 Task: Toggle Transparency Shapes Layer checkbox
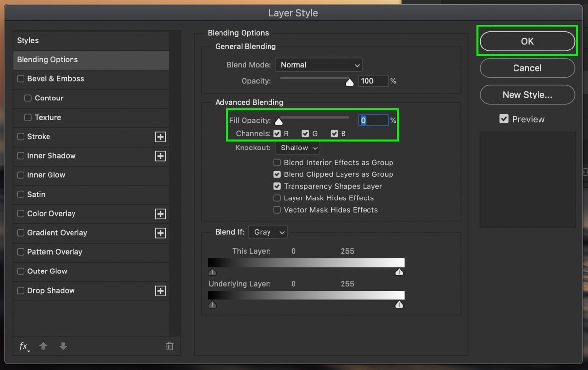pos(277,186)
